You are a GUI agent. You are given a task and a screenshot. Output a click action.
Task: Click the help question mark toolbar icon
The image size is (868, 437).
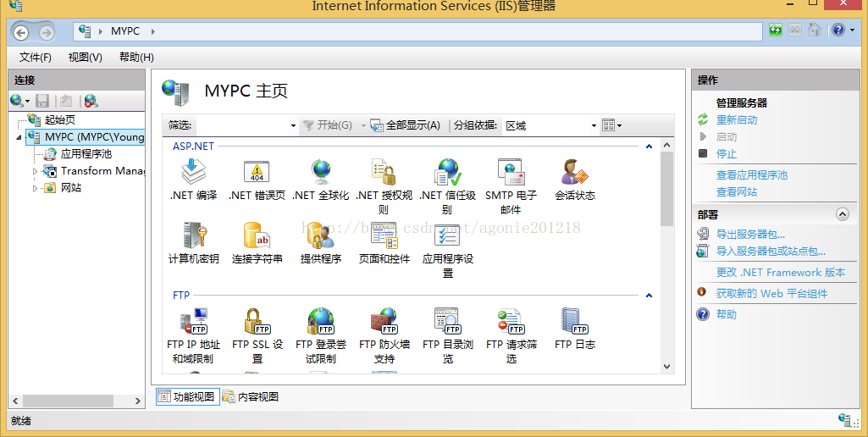click(x=838, y=30)
